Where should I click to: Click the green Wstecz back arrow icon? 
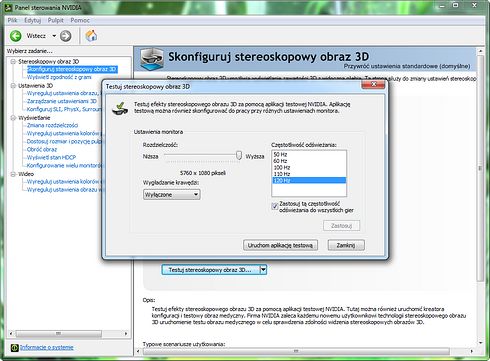point(16,36)
